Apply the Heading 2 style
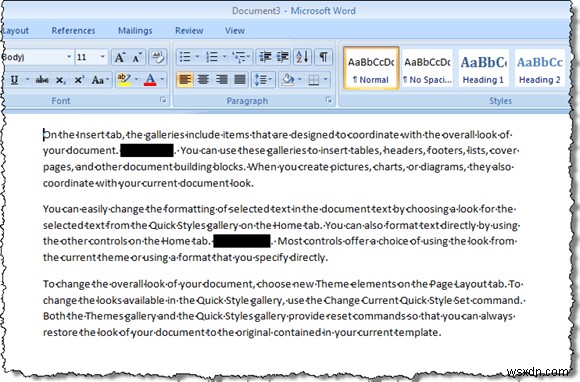 [x=540, y=68]
